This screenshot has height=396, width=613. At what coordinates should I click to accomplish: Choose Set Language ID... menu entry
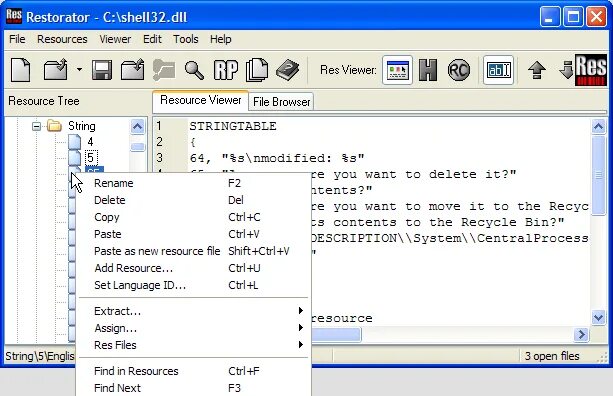pos(194,285)
